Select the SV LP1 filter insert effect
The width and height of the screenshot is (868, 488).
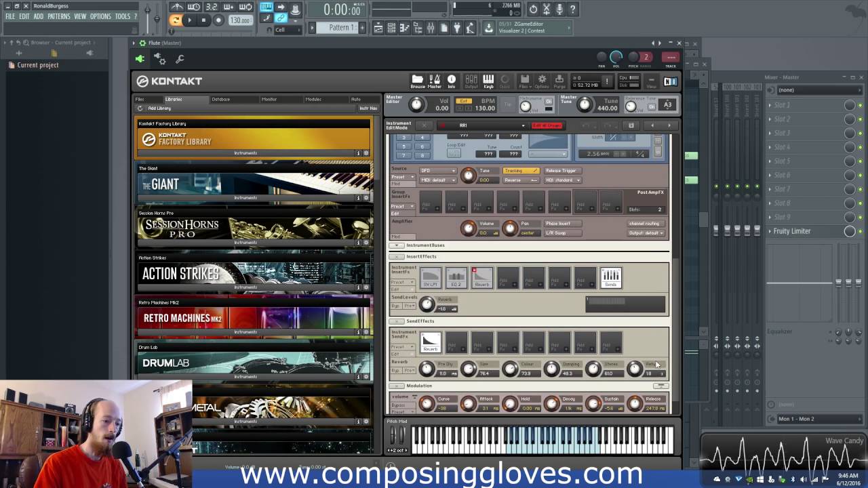tap(431, 277)
